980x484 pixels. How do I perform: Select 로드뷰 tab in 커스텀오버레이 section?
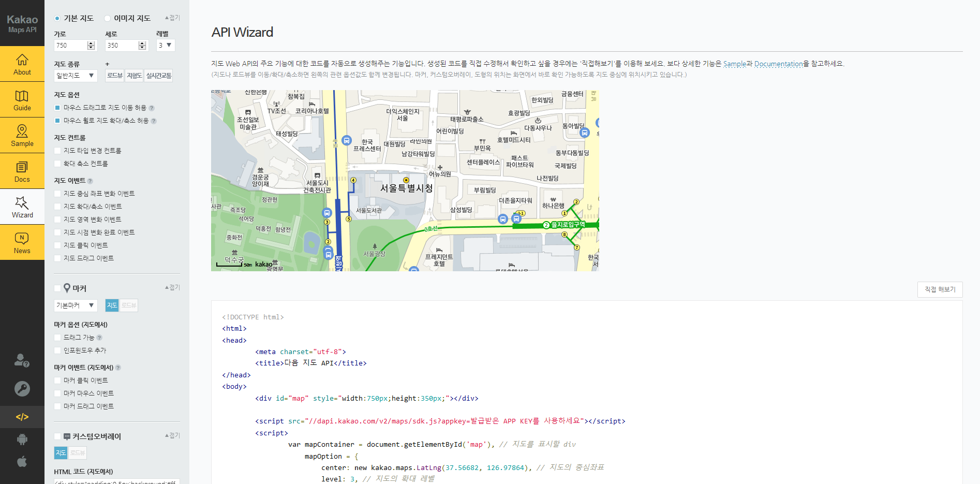click(x=78, y=453)
